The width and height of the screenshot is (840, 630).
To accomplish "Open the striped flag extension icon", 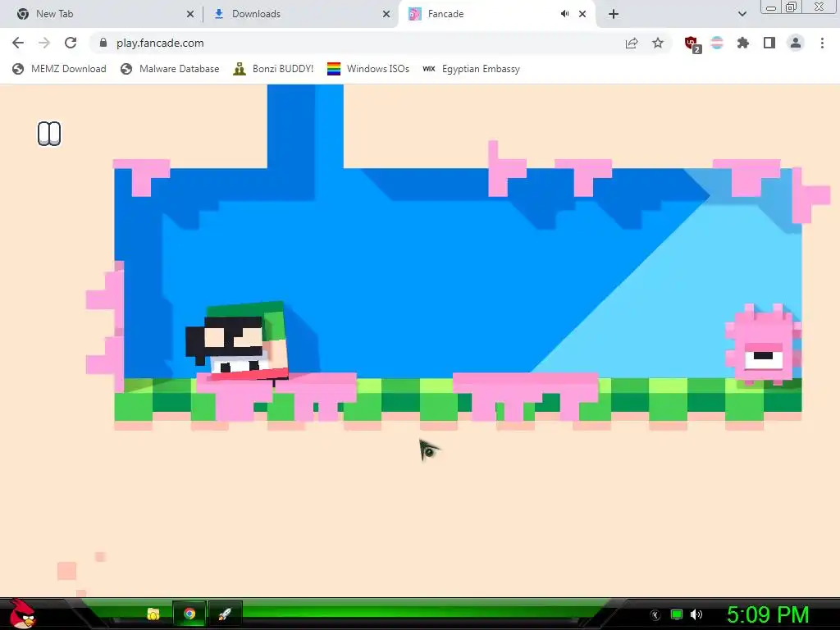I will (x=717, y=43).
